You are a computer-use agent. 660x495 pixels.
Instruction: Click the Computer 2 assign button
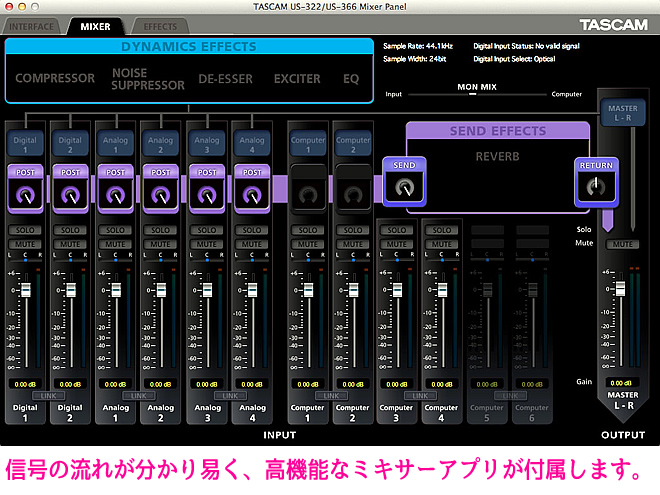click(353, 144)
